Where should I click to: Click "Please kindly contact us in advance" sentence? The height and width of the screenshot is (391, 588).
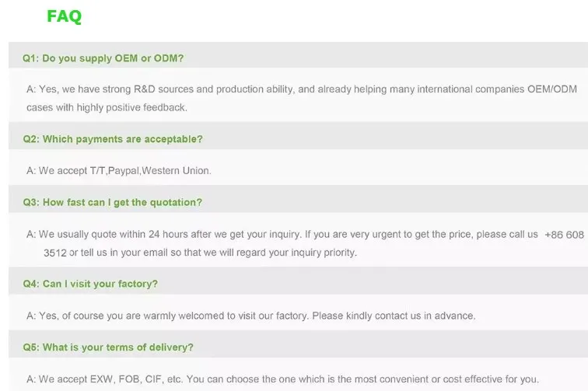pos(394,316)
